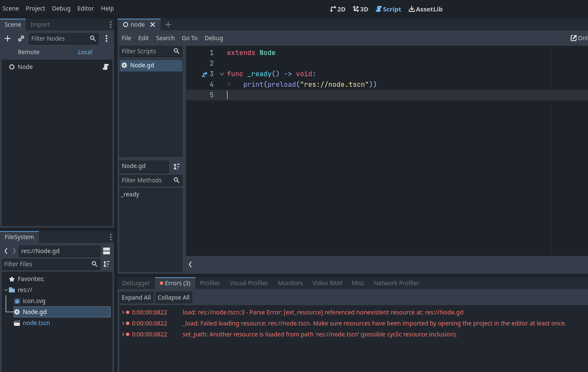Screen dimensions: 588x372
Task: Click the FileSystem sort files icon
Action: tap(107, 264)
